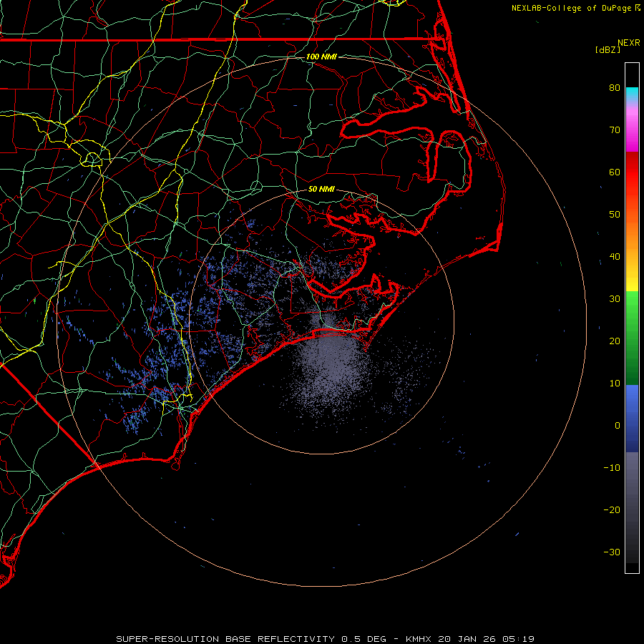This screenshot has height=644, width=644.
Task: Click the -20 value on the dBZ scale
Action: (612, 510)
